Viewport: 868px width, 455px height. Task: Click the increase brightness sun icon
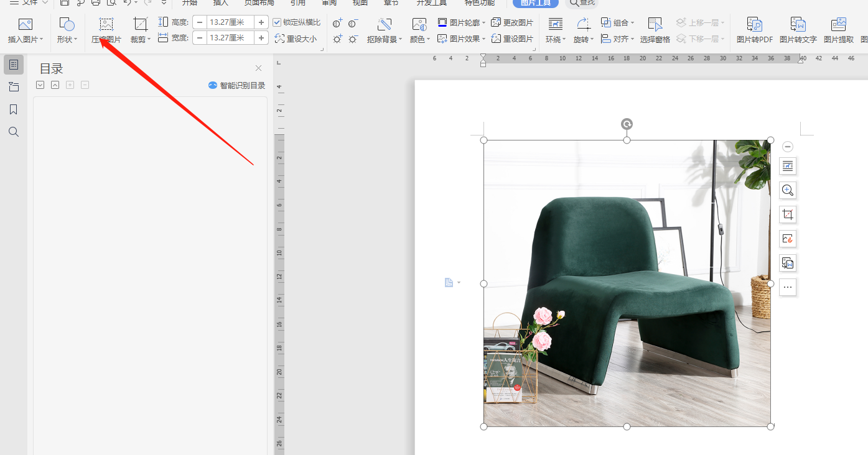pyautogui.click(x=337, y=39)
